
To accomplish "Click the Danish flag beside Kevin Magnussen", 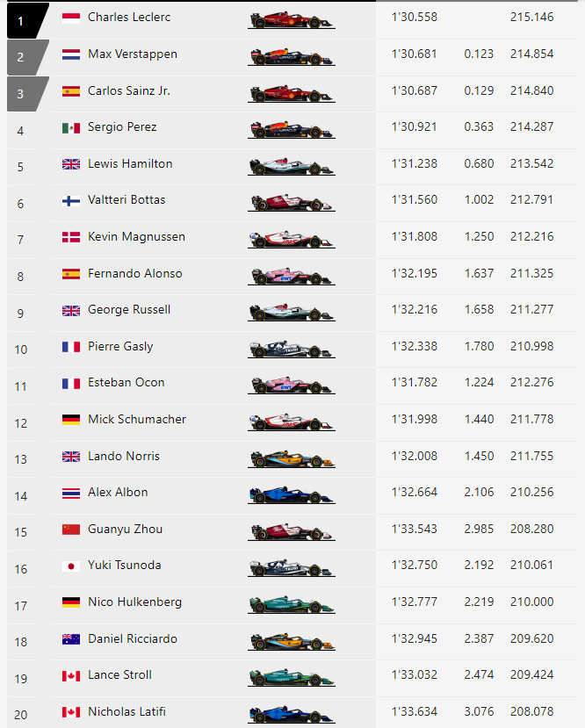I will 71,237.
